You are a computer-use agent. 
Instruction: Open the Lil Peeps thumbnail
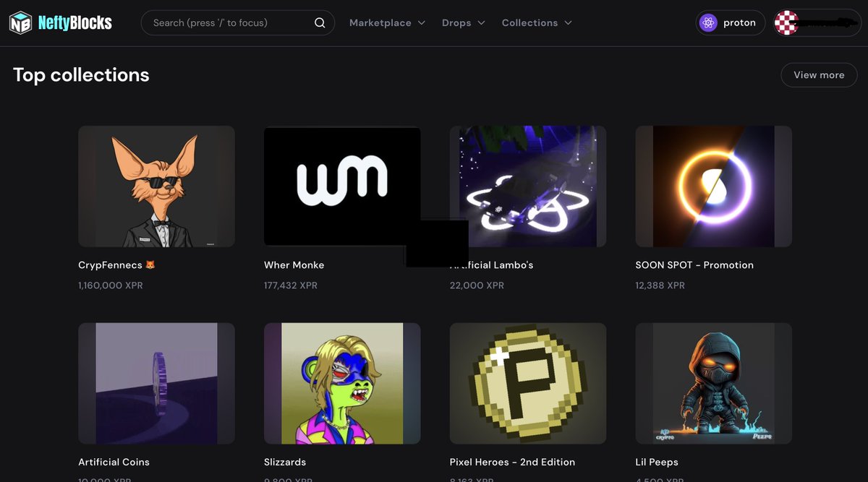[713, 383]
